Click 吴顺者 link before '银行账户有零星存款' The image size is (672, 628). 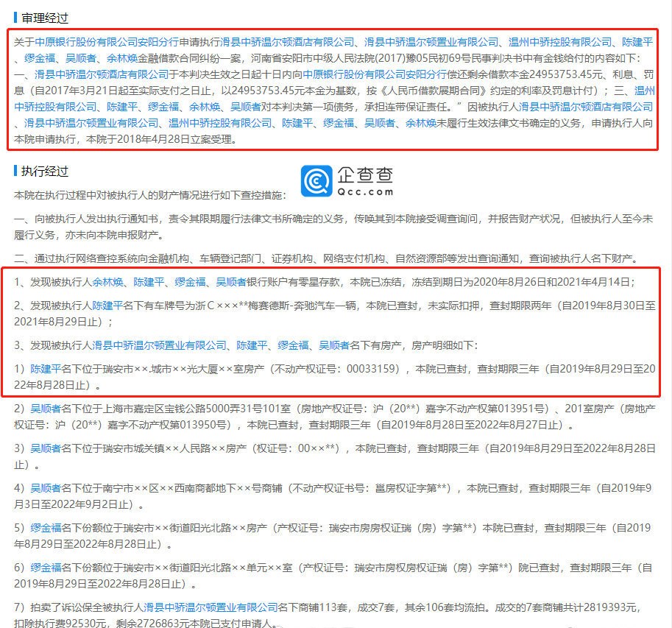(x=231, y=282)
